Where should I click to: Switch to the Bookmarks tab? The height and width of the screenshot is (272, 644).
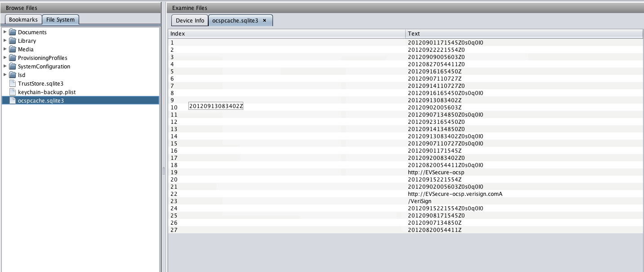[23, 20]
